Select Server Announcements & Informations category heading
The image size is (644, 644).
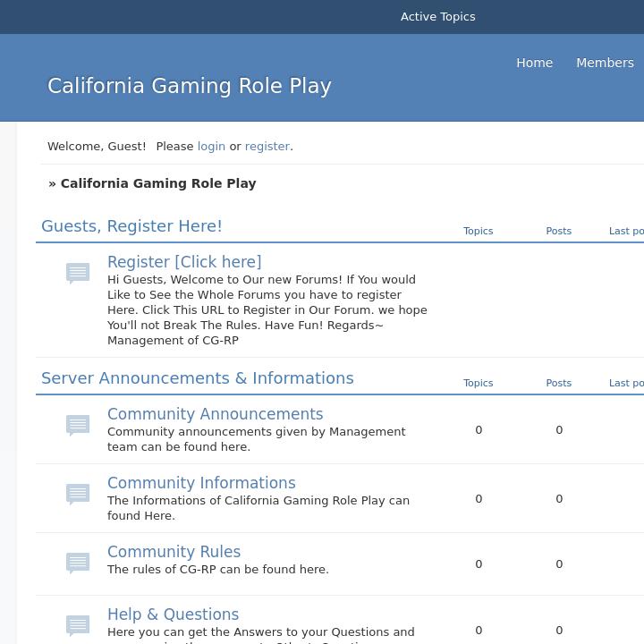click(197, 378)
